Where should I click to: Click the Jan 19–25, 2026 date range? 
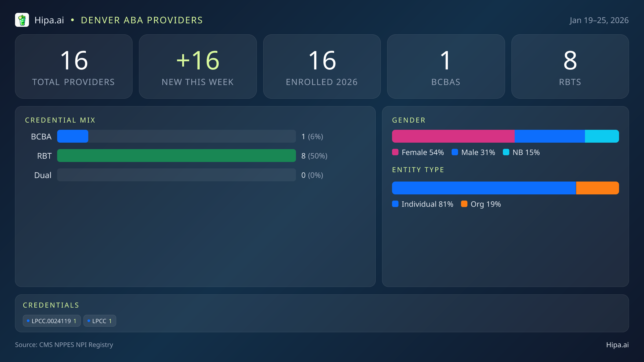599,20
